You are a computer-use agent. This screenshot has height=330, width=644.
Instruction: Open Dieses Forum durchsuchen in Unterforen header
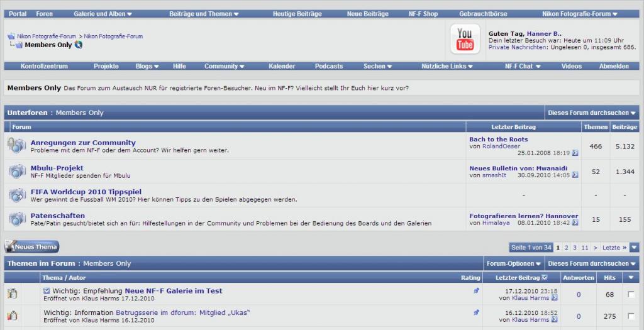click(x=592, y=113)
